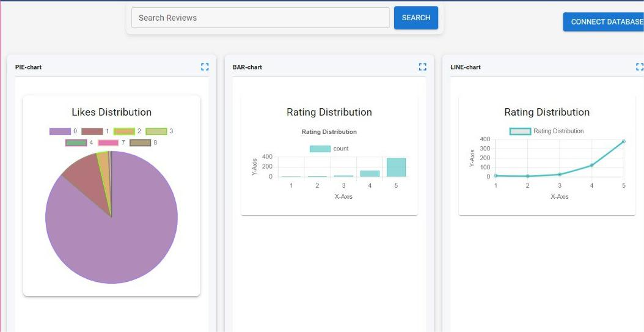
Task: Click the '3' legend color swatch in pie chart
Action: [156, 131]
